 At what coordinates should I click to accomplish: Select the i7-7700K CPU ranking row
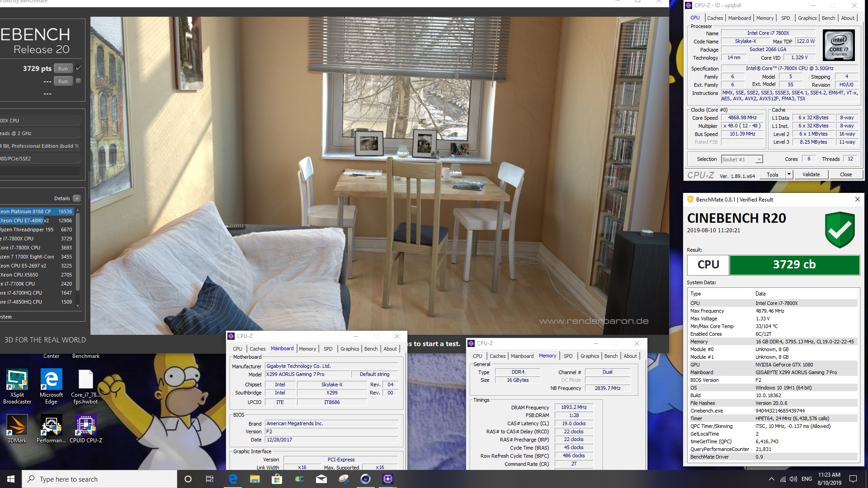(x=37, y=284)
